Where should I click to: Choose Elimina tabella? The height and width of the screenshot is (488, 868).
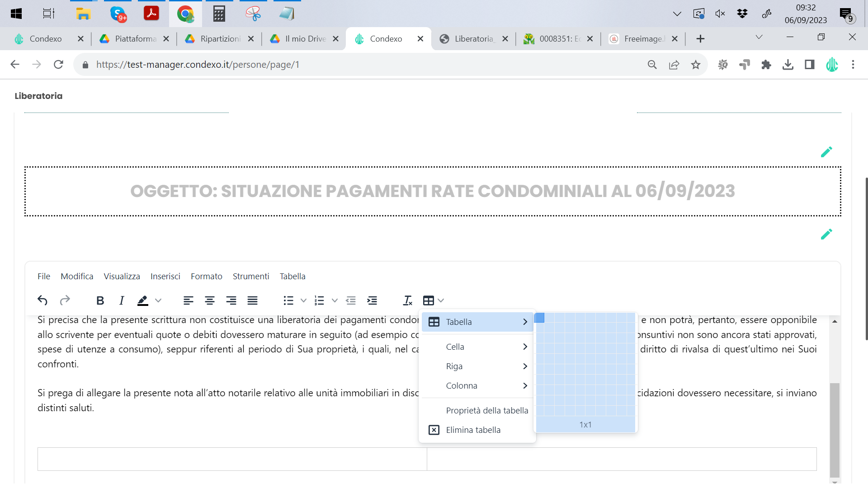[x=477, y=430]
